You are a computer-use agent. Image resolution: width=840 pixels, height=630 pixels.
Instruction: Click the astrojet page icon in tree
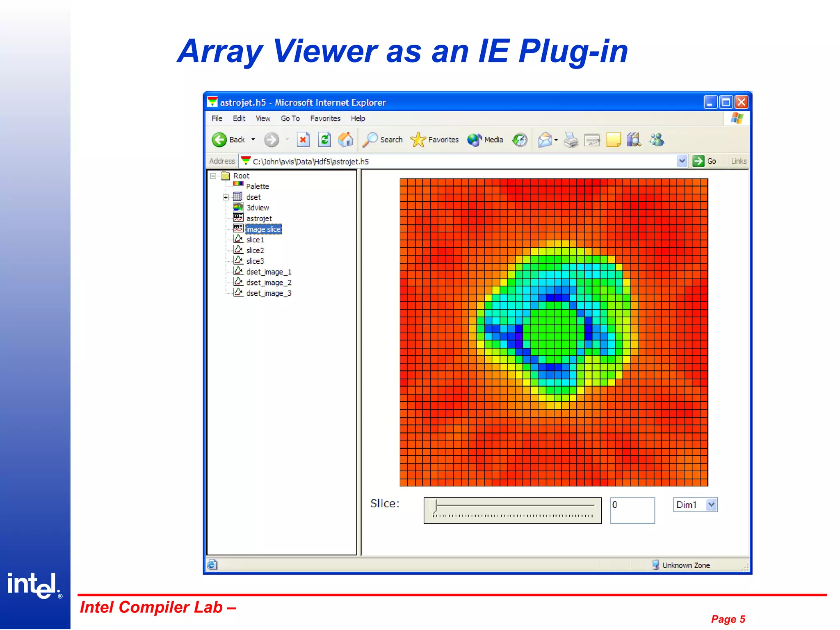(238, 218)
